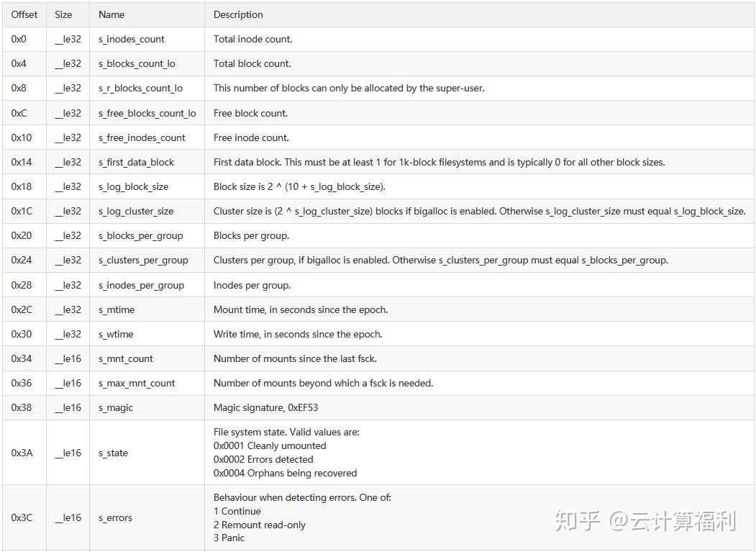Select the s_blocks_count_lo field name
756x552 pixels.
(137, 63)
